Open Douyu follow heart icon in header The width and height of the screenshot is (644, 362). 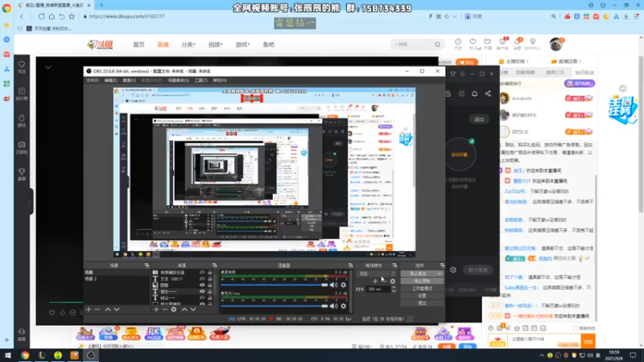473,42
